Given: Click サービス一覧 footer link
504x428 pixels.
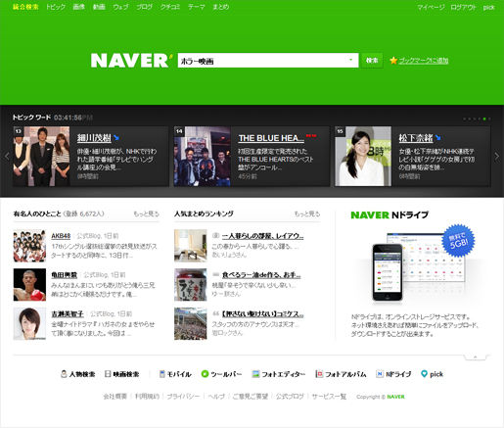Looking at the screenshot, I should [x=329, y=397].
